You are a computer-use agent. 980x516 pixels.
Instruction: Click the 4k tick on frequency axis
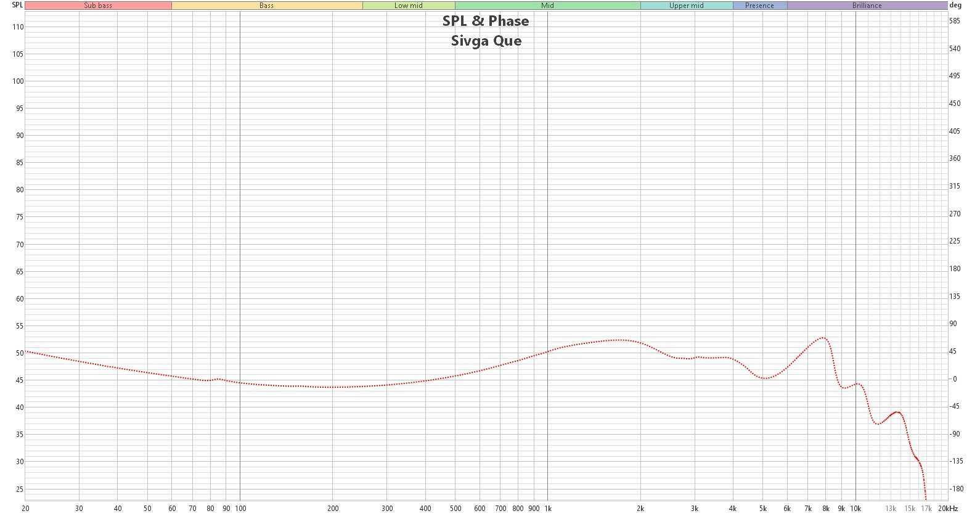pos(733,509)
